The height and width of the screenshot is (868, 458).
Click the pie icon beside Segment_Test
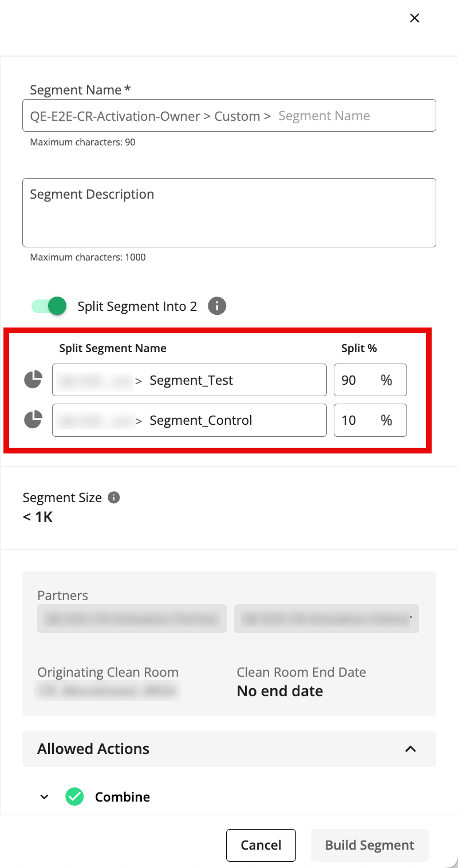[33, 380]
